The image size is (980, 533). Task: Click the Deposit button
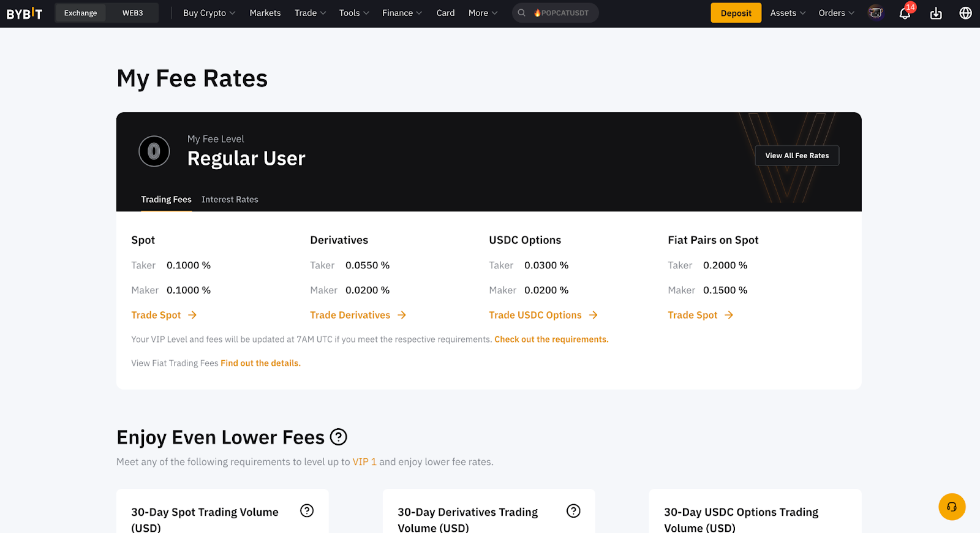pyautogui.click(x=736, y=13)
